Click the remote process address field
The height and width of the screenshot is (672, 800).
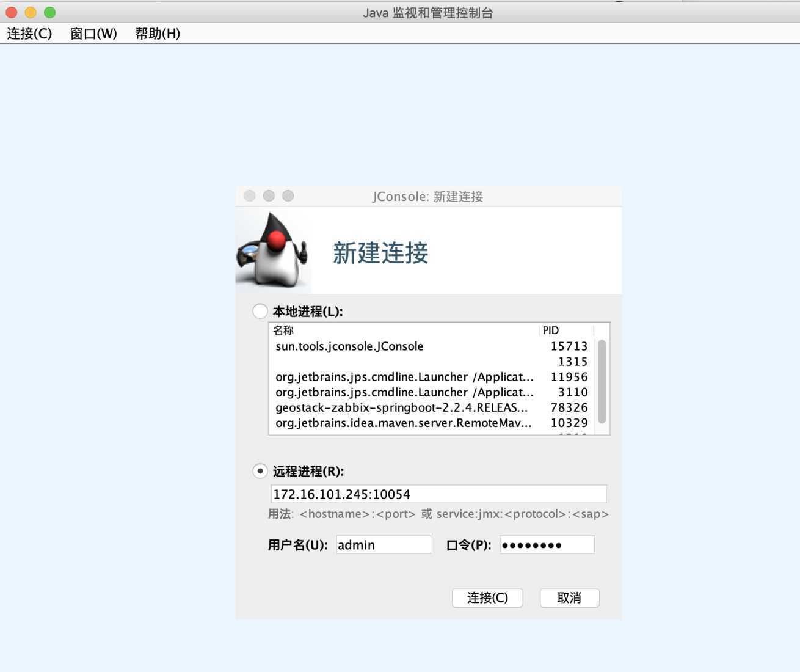(x=438, y=494)
